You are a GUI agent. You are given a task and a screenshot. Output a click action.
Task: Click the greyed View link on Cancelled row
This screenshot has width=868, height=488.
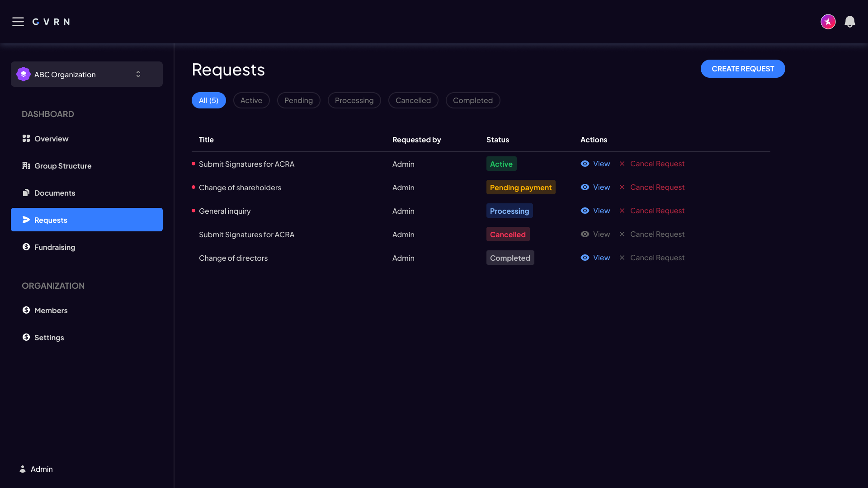601,234
